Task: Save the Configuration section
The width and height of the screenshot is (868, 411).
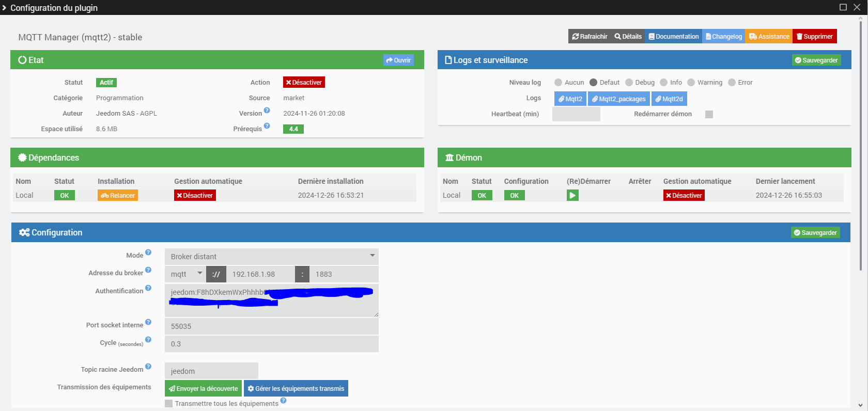Action: [815, 233]
